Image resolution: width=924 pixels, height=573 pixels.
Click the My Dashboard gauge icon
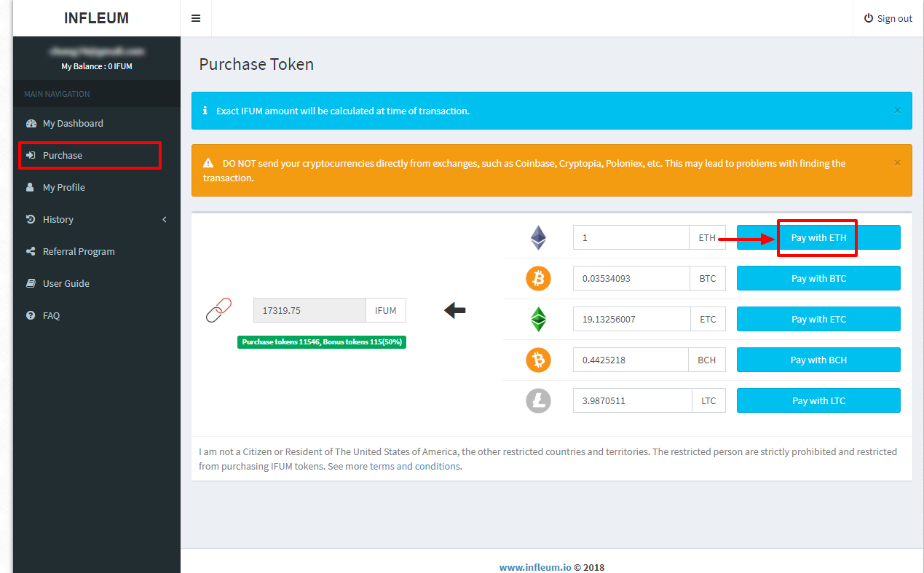click(x=31, y=123)
